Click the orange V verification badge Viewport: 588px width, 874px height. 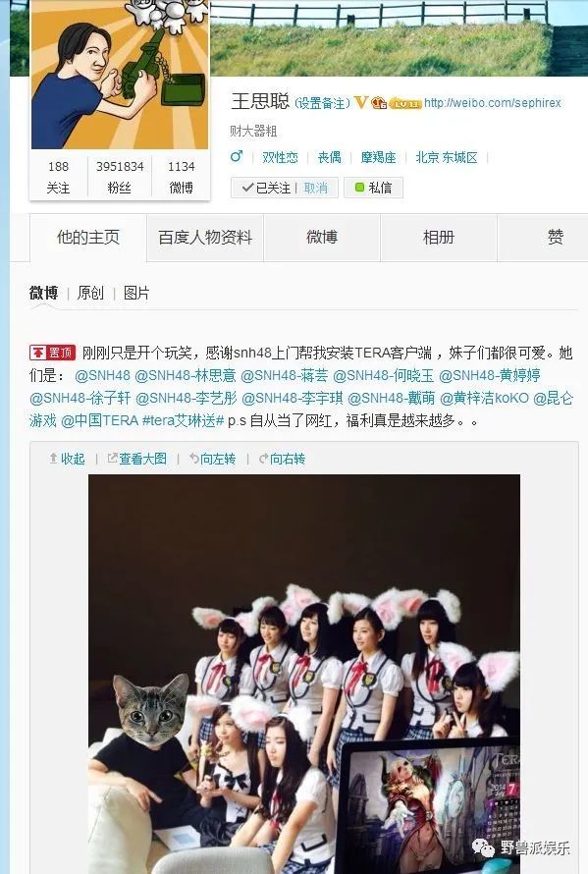(361, 102)
